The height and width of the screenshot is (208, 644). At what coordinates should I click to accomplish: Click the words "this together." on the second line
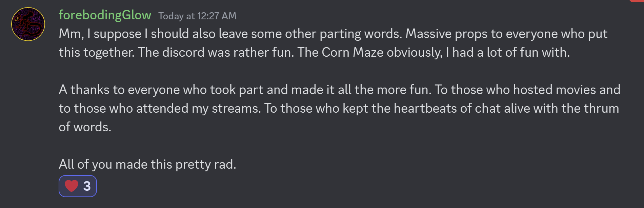pyautogui.click(x=97, y=53)
